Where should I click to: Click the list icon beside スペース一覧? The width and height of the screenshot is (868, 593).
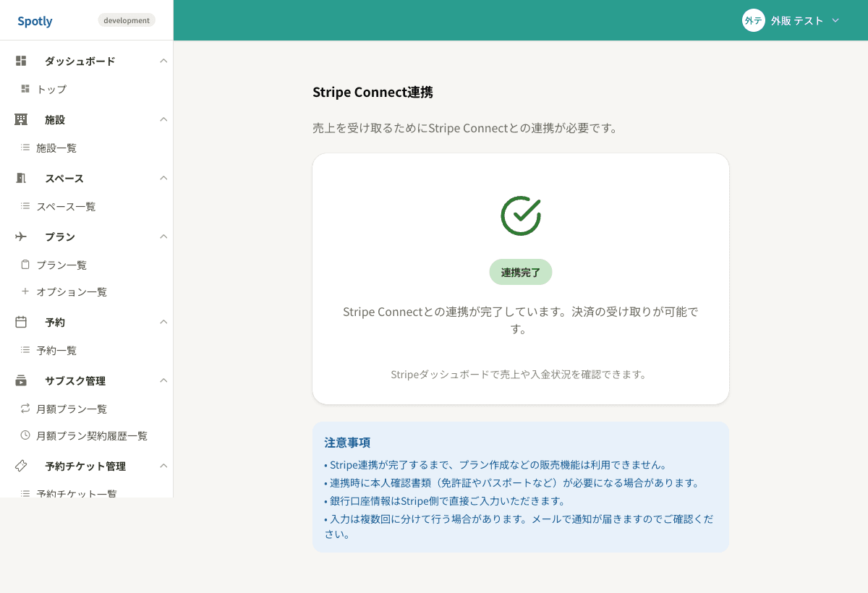pyautogui.click(x=25, y=206)
